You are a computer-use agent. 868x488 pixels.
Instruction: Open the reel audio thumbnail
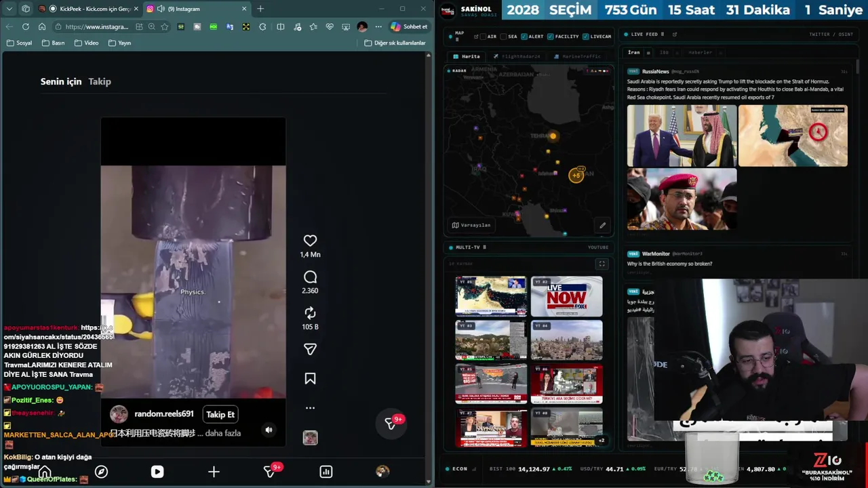tap(310, 438)
